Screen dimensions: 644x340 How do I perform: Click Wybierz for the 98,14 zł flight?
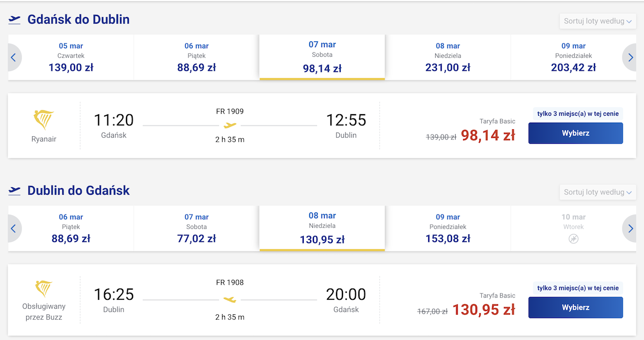pos(575,133)
